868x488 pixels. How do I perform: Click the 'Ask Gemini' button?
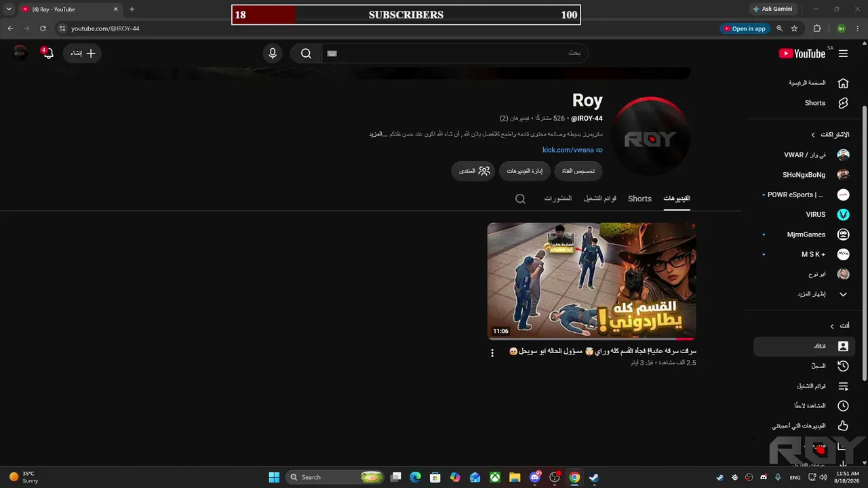[772, 9]
